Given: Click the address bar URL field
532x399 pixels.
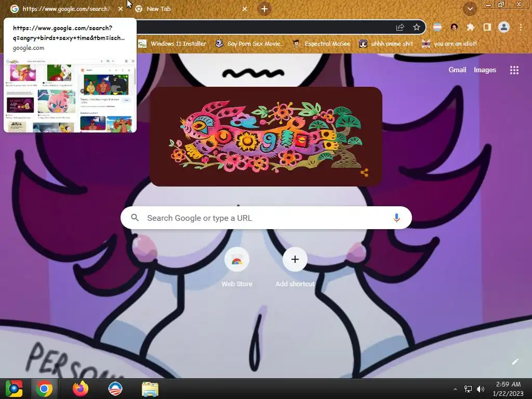Looking at the screenshot, I should [264, 28].
